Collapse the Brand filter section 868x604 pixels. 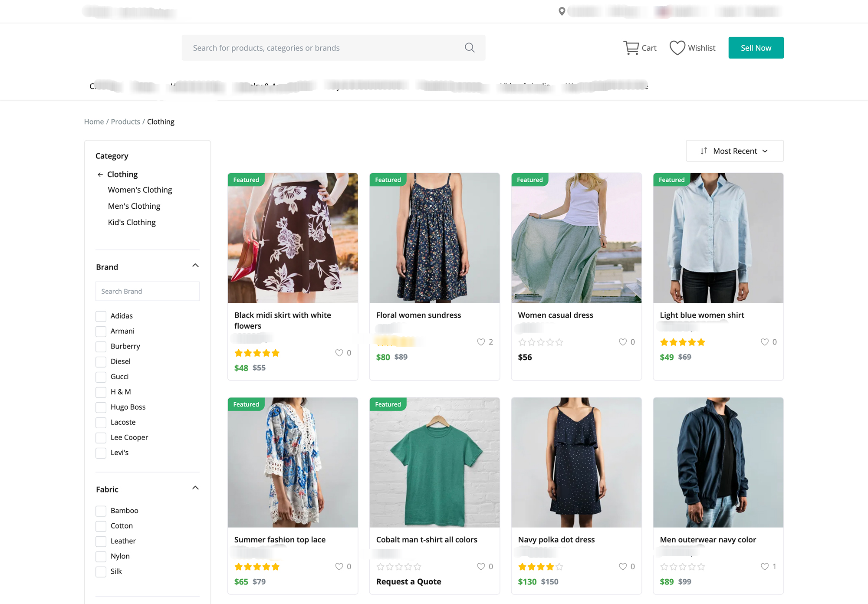(195, 266)
